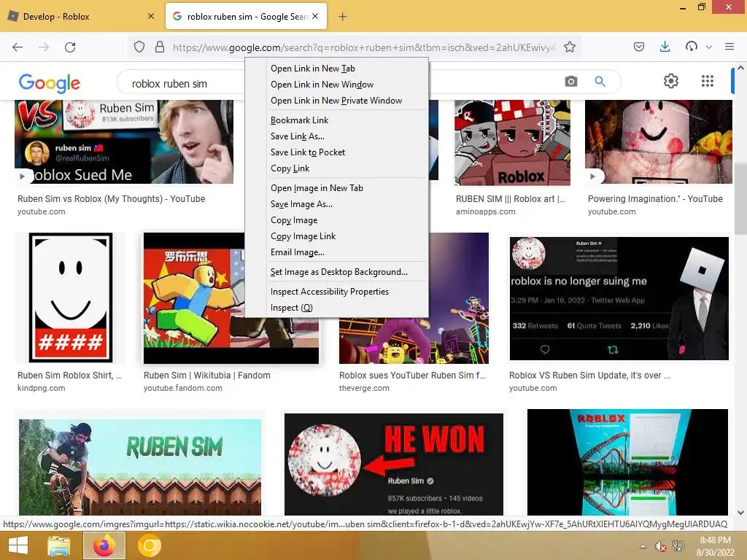The height and width of the screenshot is (560, 747).
Task: Go back with the browser back arrow
Action: [x=18, y=47]
